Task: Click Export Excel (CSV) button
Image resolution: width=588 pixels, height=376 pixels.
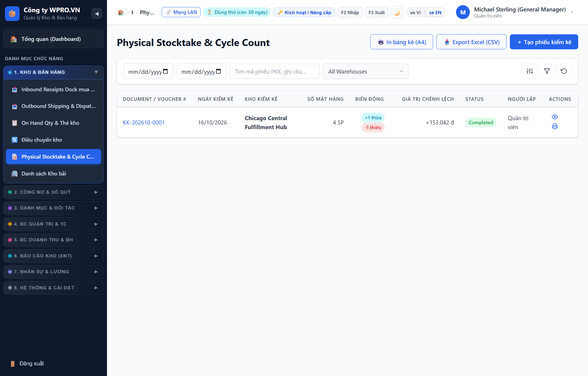Action: point(471,42)
